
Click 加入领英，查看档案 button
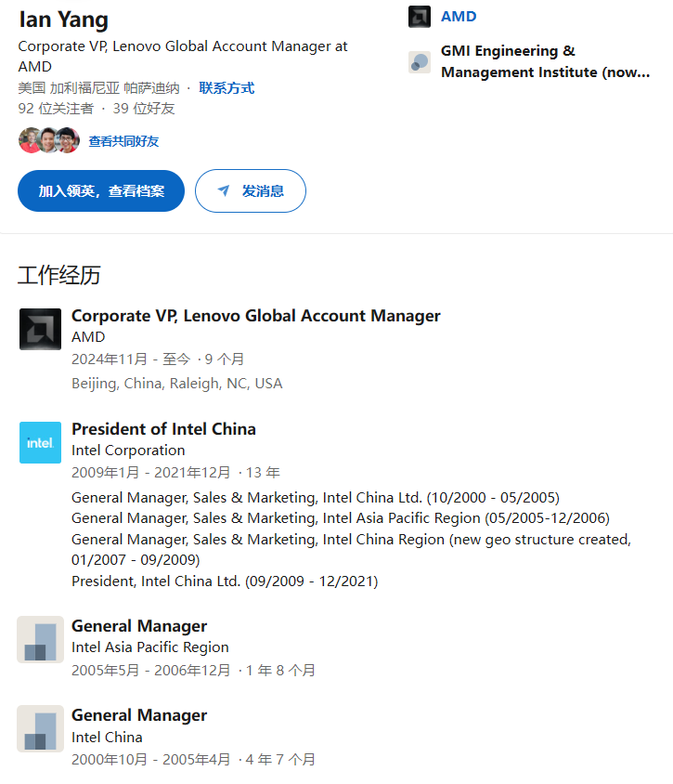(x=101, y=191)
